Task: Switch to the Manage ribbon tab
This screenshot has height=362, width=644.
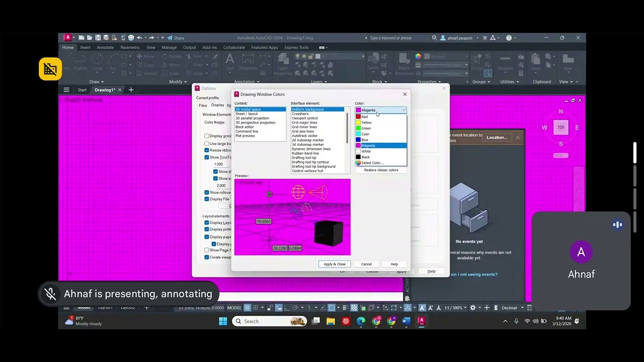Action: pyautogui.click(x=169, y=48)
